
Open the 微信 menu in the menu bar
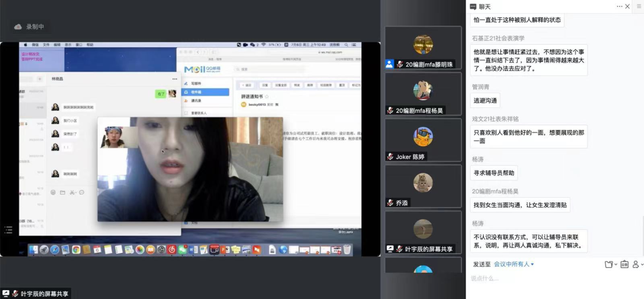[35, 44]
